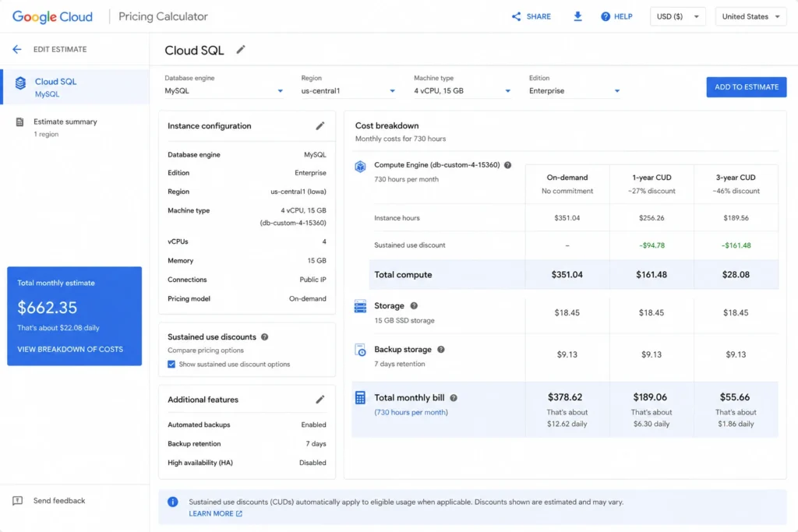Screen dimensions: 798x532
Task: Click the On-demand total $378.62
Action: tap(565, 397)
